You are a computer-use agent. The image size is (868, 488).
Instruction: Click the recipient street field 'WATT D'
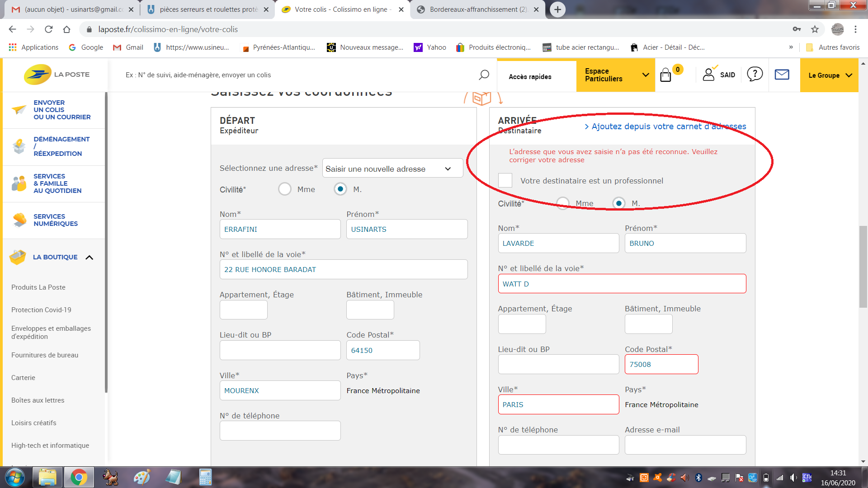622,284
